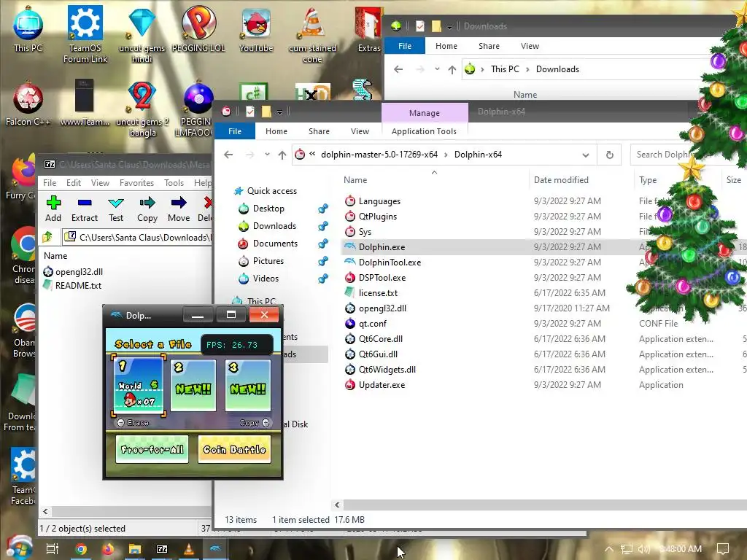
Task: Open quick access toolbar dropdown in Downloads window
Action: (449, 27)
